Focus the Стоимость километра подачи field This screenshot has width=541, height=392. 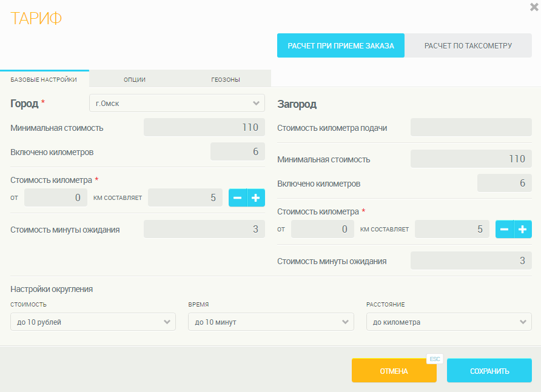tap(471, 127)
